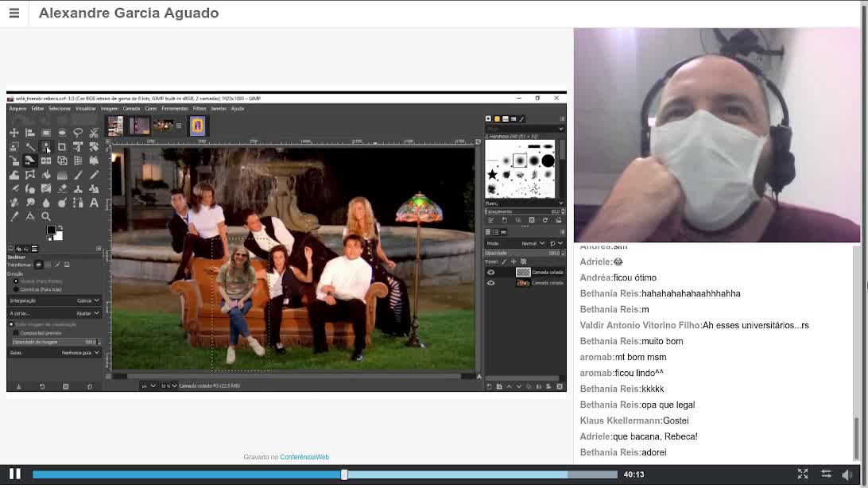Select the Crop tool
The image size is (868, 488).
pos(62,146)
